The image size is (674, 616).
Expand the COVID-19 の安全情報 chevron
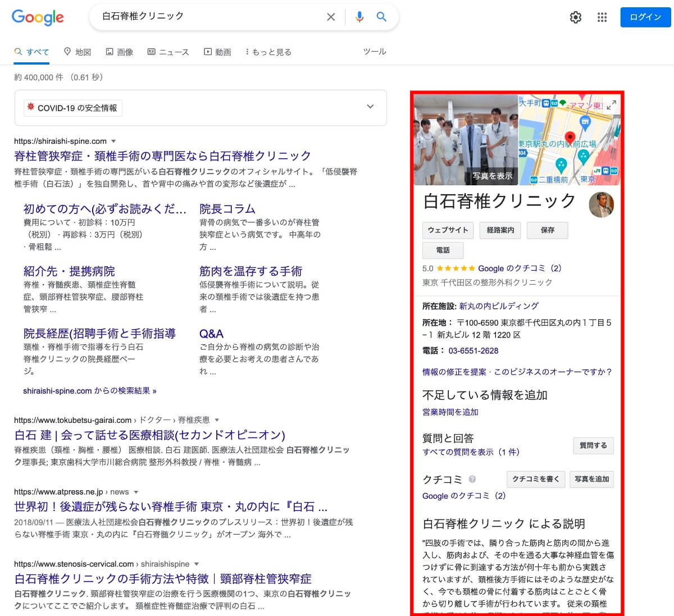(x=370, y=106)
